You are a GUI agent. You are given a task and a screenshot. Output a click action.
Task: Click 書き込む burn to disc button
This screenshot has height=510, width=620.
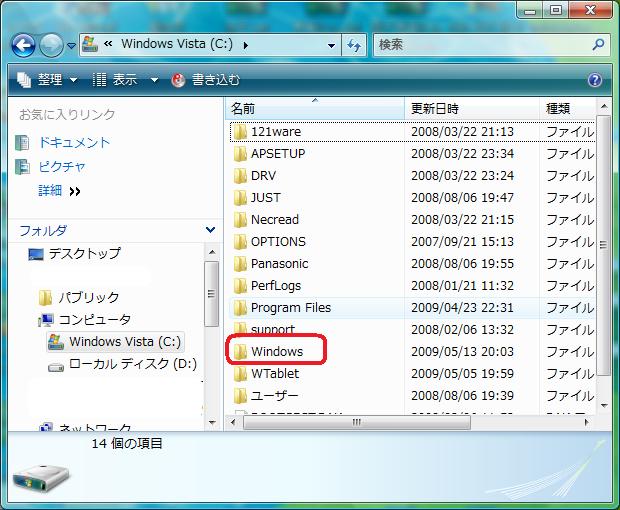[x=206, y=80]
